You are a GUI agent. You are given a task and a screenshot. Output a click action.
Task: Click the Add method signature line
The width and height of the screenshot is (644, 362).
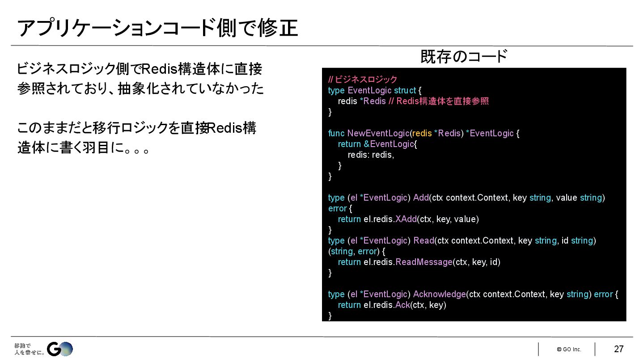click(466, 198)
